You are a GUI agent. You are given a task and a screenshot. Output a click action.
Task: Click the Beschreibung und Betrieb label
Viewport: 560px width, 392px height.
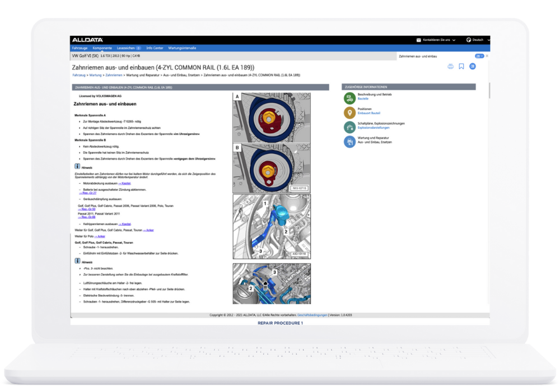[x=375, y=95]
